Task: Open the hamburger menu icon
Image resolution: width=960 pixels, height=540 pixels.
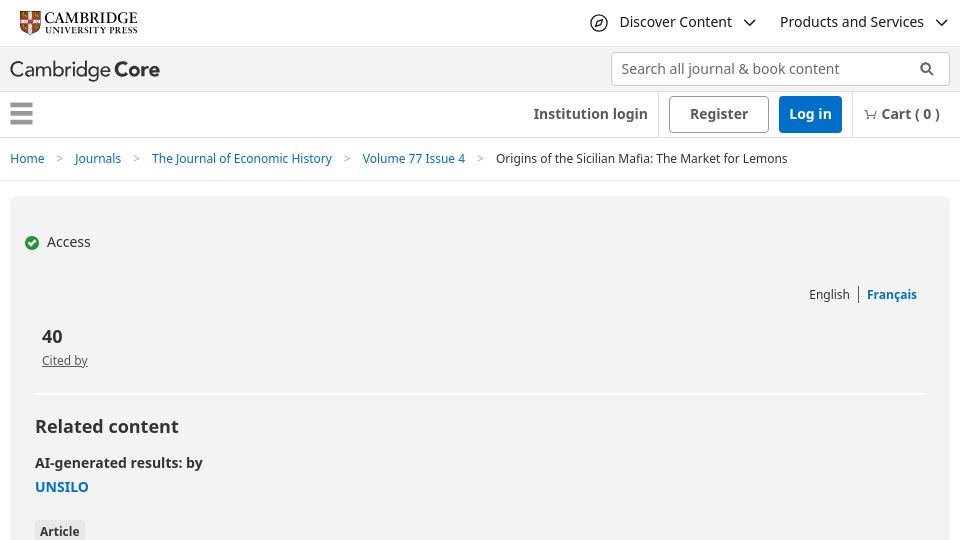Action: click(21, 114)
